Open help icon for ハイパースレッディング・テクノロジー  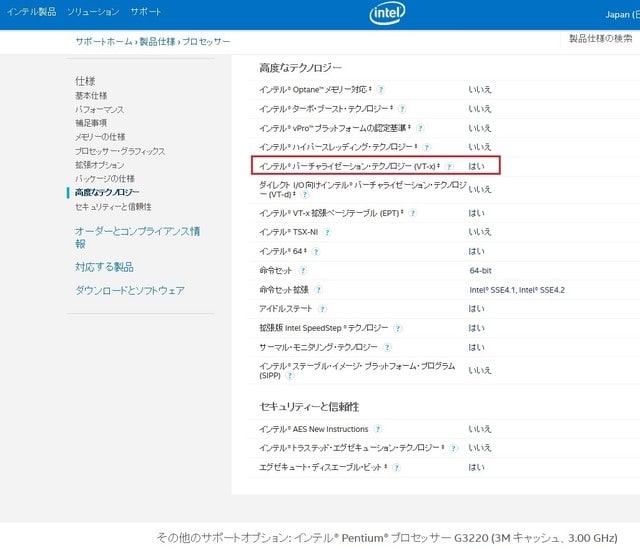pos(427,147)
